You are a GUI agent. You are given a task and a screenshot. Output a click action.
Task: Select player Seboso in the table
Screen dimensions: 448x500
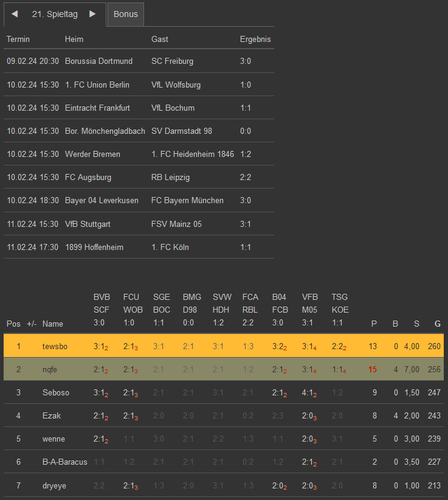pyautogui.click(x=56, y=392)
